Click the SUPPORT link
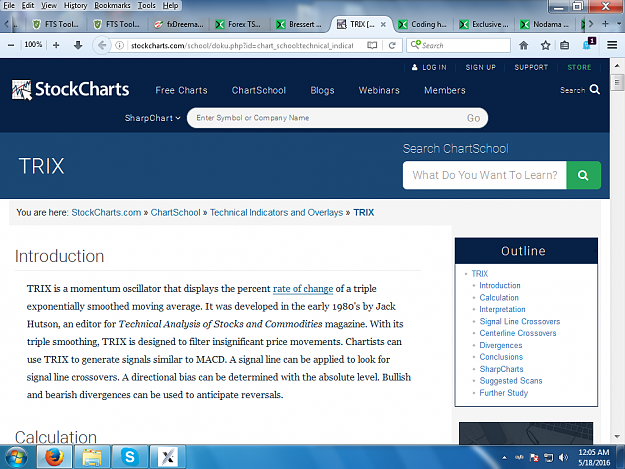Screen dimensions: 625x469 coord(531,67)
